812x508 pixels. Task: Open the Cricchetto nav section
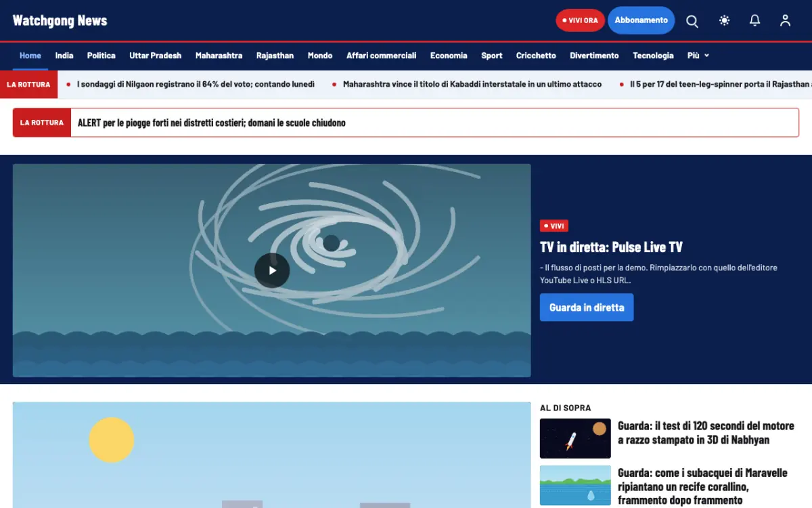(x=536, y=56)
